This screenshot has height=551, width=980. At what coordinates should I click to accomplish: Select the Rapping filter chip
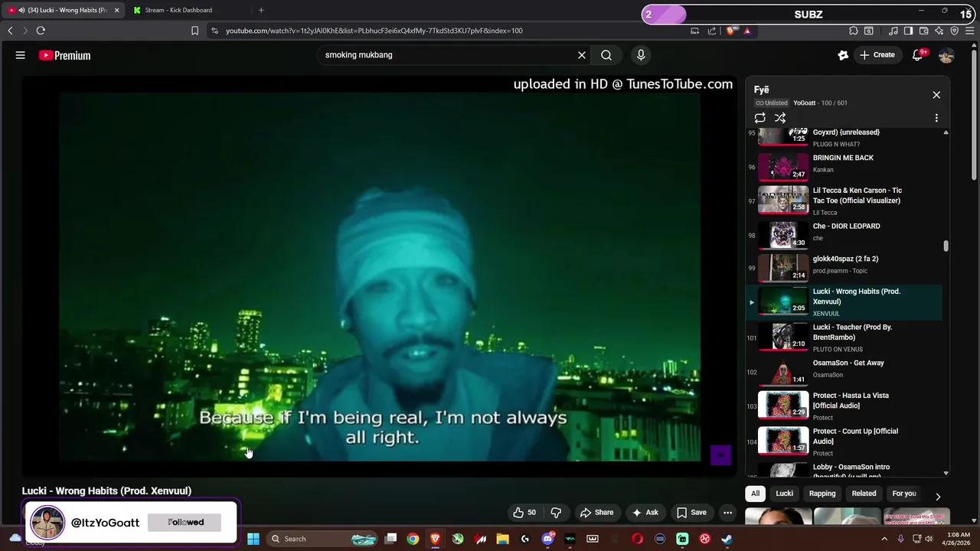pos(822,494)
